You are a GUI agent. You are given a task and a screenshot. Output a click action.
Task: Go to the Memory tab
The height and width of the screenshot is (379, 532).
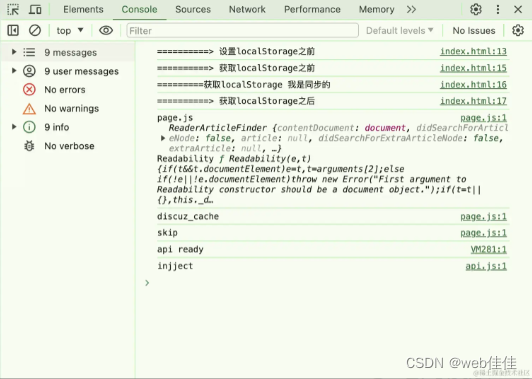(x=377, y=9)
